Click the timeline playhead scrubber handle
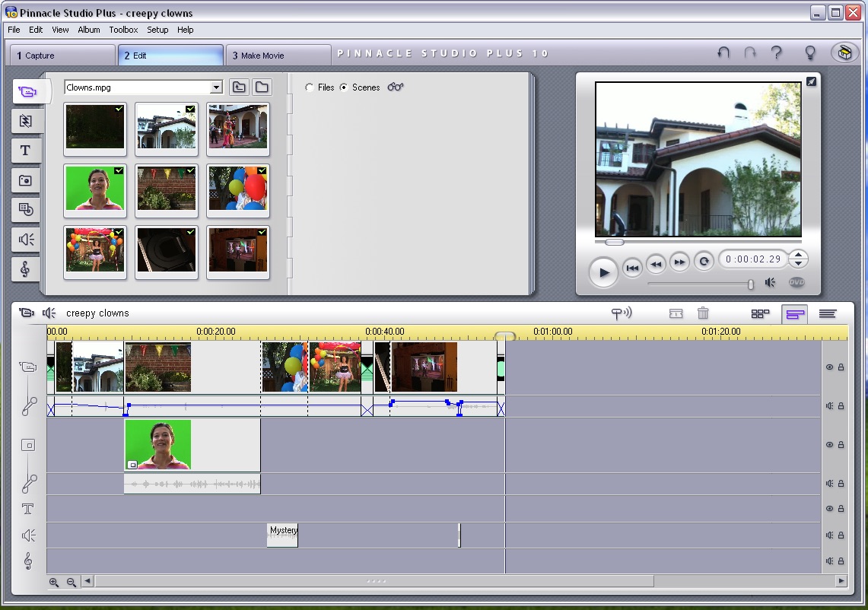 505,335
